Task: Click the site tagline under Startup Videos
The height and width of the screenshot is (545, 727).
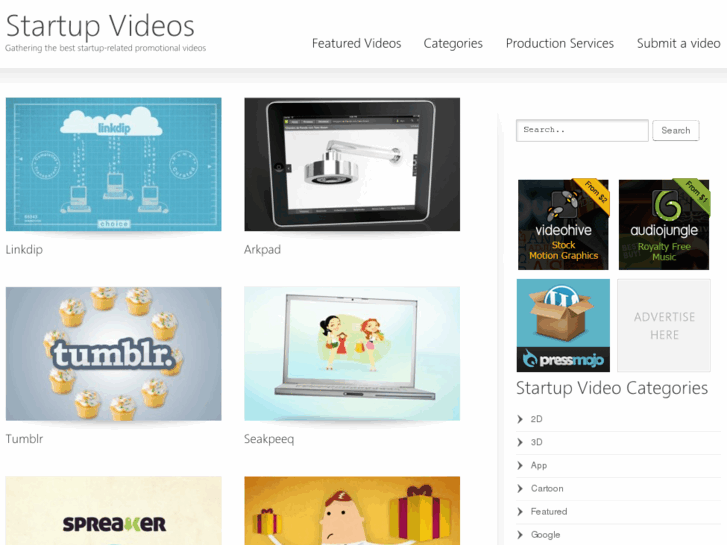Action: coord(106,48)
